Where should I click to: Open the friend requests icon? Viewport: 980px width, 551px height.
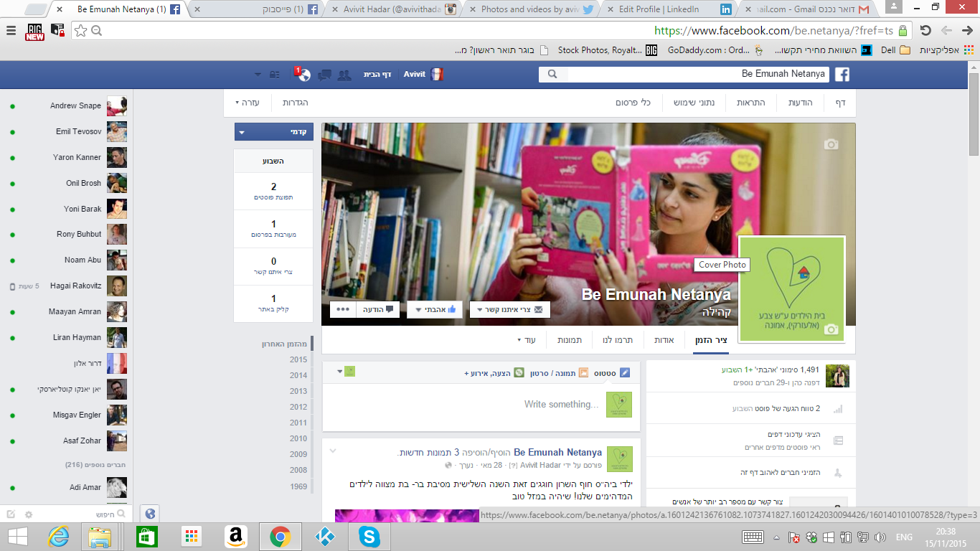tap(344, 75)
